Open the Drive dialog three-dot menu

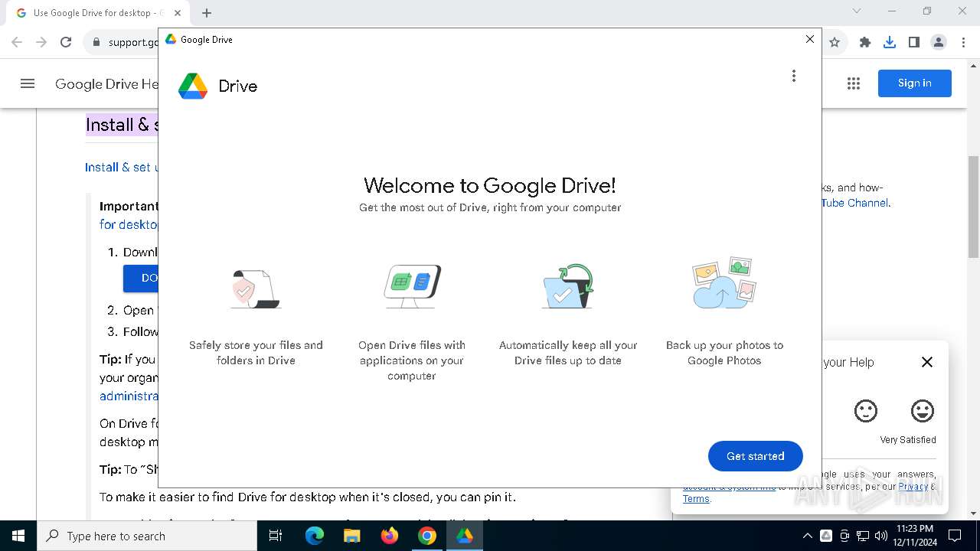click(794, 76)
